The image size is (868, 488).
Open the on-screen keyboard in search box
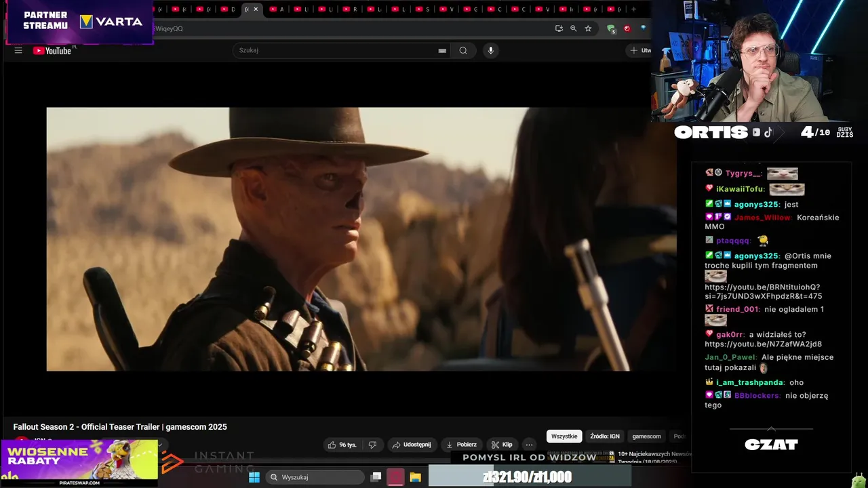pyautogui.click(x=442, y=50)
